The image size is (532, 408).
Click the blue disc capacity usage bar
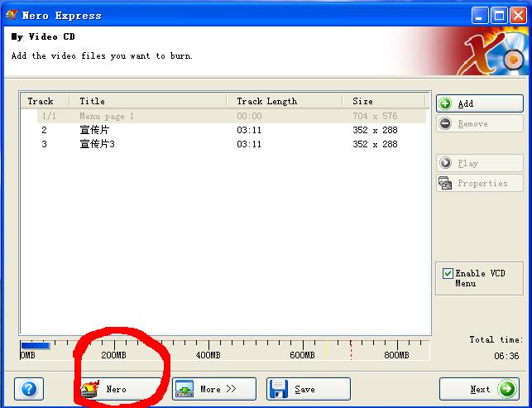[36, 346]
